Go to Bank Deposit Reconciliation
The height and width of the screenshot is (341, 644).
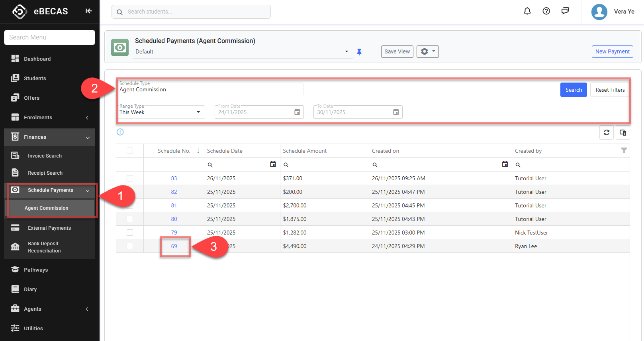[x=44, y=247]
